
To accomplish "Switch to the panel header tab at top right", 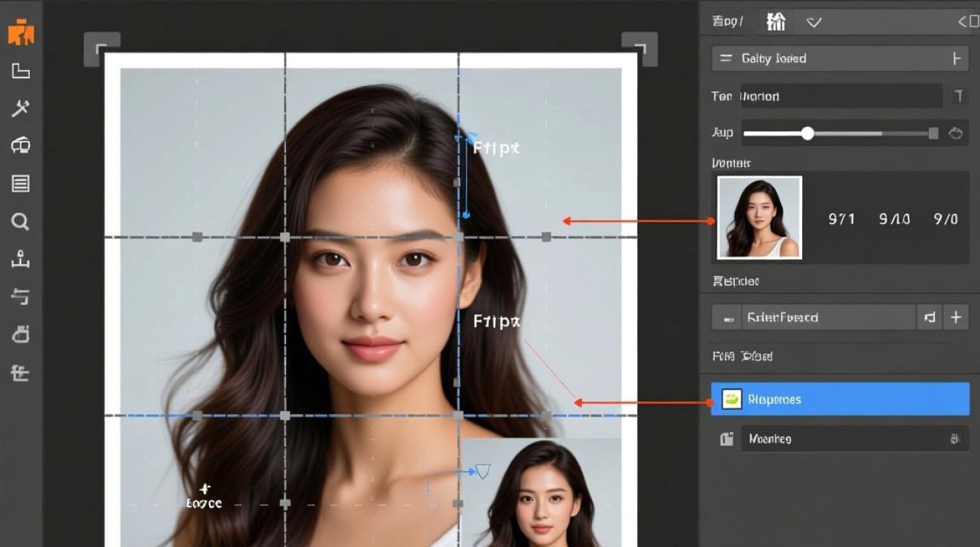I will pyautogui.click(x=776, y=21).
